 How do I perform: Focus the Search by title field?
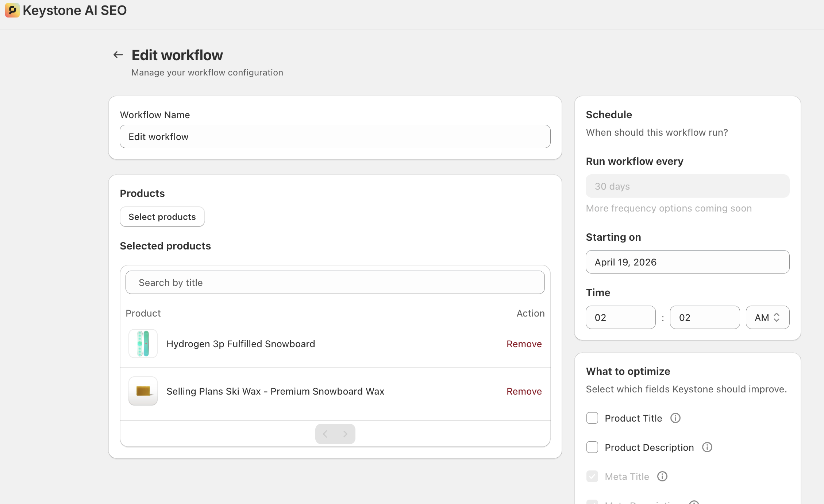tap(335, 282)
